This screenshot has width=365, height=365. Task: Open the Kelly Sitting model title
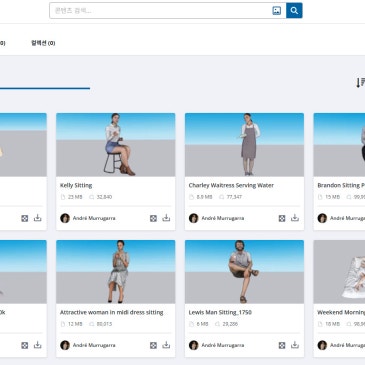(x=76, y=186)
